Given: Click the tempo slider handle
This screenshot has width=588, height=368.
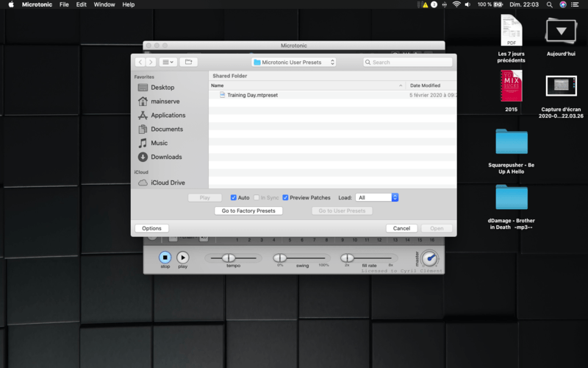Looking at the screenshot, I should tap(229, 258).
